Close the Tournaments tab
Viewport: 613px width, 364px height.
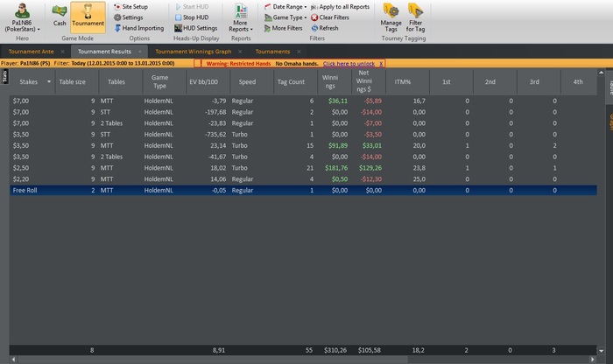(299, 52)
